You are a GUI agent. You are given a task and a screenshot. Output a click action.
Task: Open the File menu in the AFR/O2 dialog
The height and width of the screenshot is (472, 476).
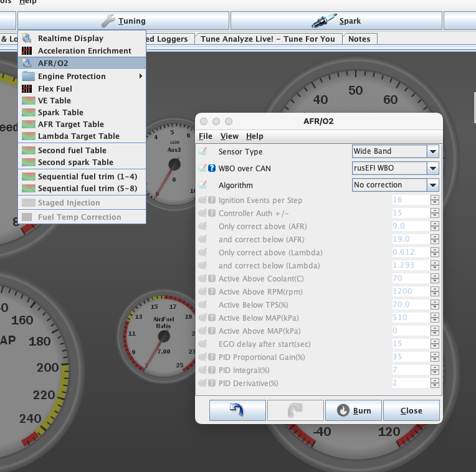tap(206, 136)
